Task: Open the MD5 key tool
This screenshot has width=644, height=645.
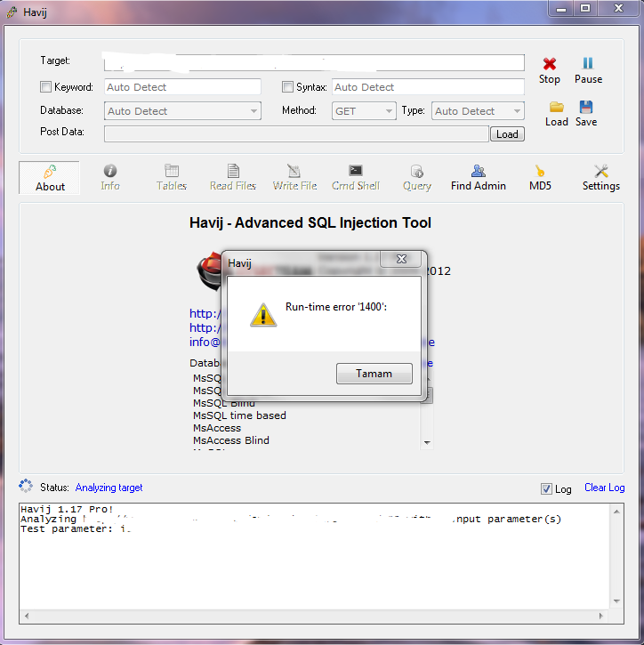Action: (540, 178)
